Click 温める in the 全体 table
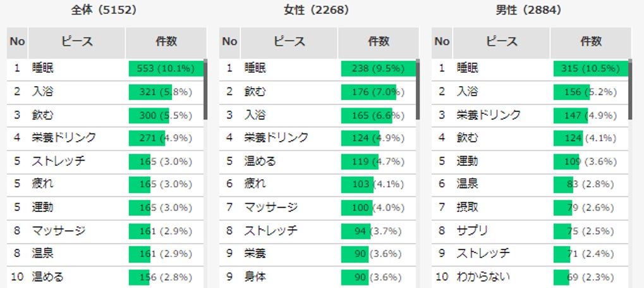644x288 pixels. click(48, 277)
